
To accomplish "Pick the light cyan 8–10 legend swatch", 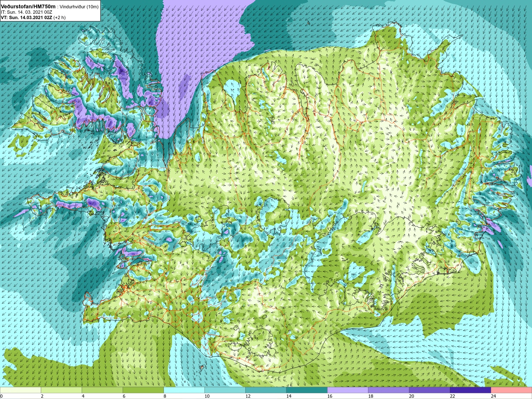I will 184,390.
